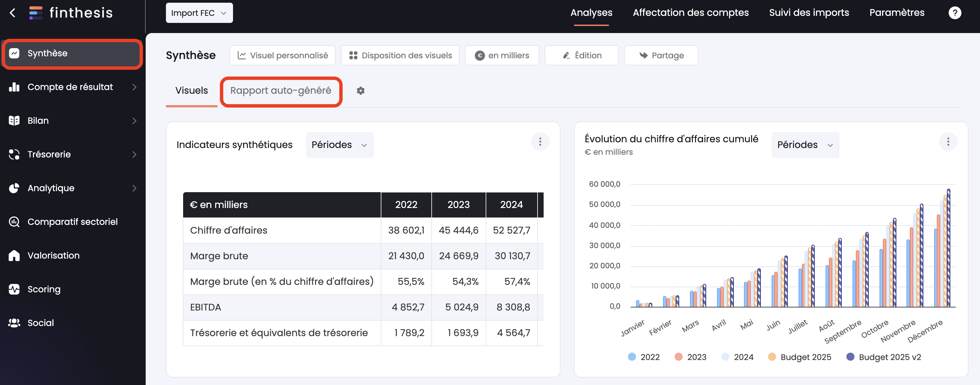Click the 2024 column header

click(x=512, y=205)
